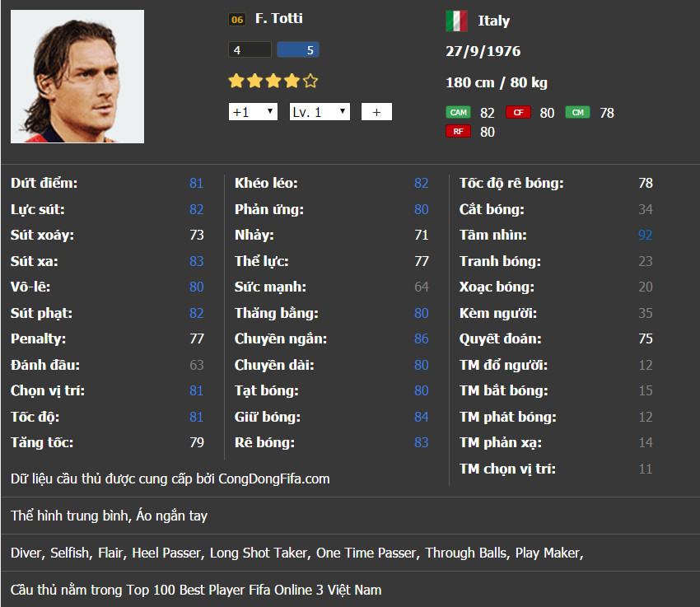Click the red RF position badge
The width and height of the screenshot is (700, 607).
tap(458, 131)
